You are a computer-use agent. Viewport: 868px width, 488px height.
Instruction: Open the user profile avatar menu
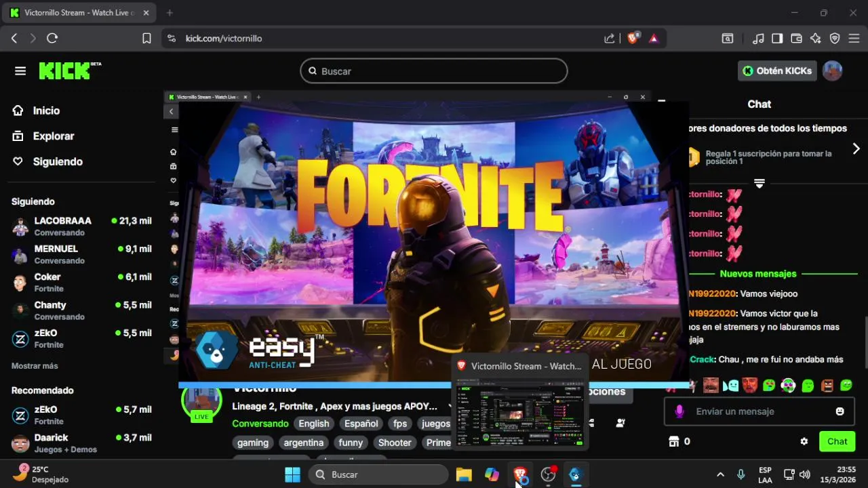point(832,71)
